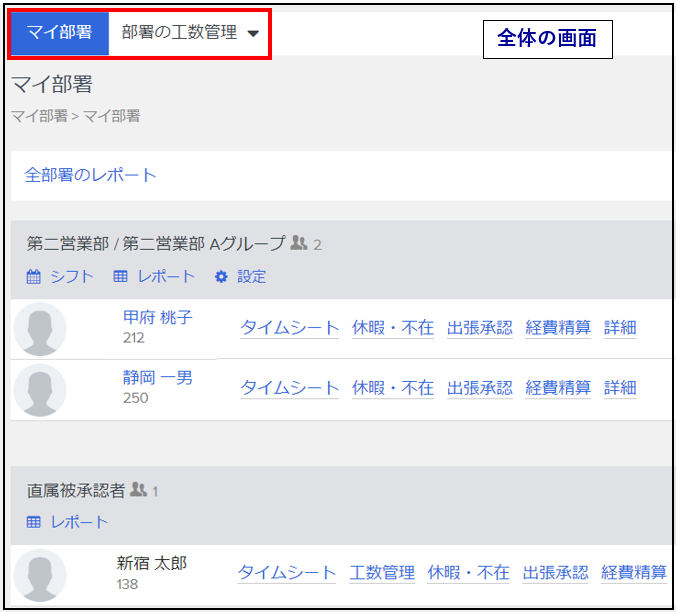The image size is (676, 612).
Task: Expand the 部署の工数管理 dropdown arrow
Action: [253, 33]
